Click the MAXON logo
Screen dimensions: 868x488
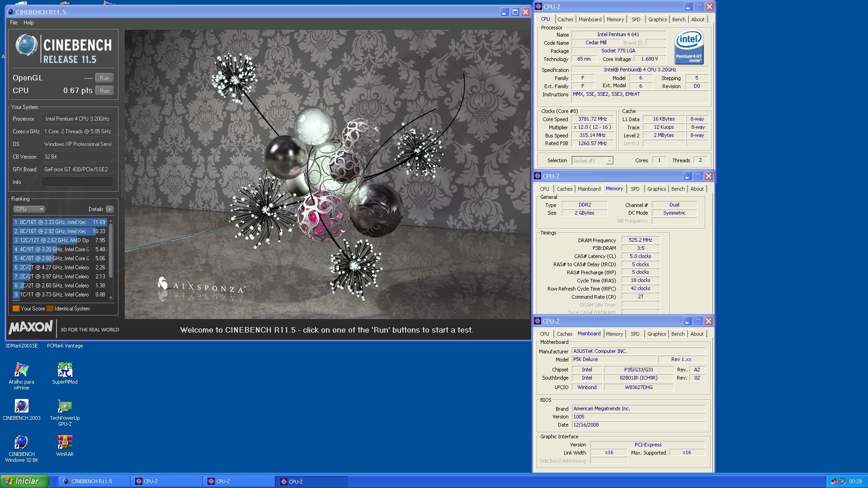tap(30, 327)
